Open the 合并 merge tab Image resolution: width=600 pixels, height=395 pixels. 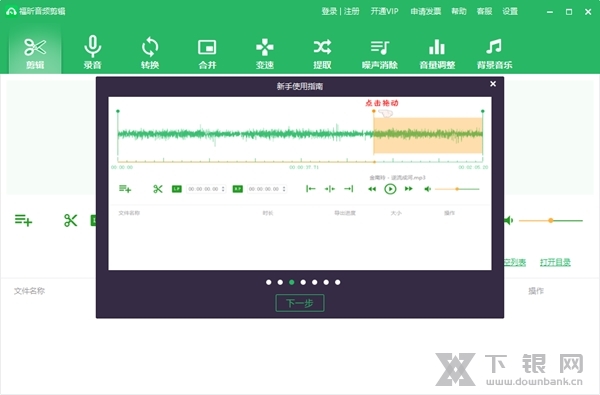tap(207, 53)
